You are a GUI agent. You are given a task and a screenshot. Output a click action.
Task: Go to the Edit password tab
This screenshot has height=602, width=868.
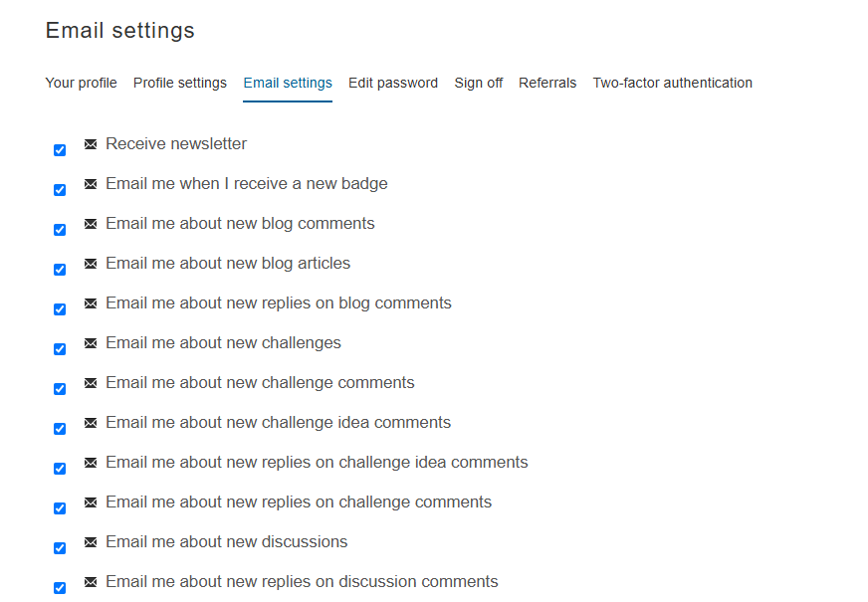[393, 83]
